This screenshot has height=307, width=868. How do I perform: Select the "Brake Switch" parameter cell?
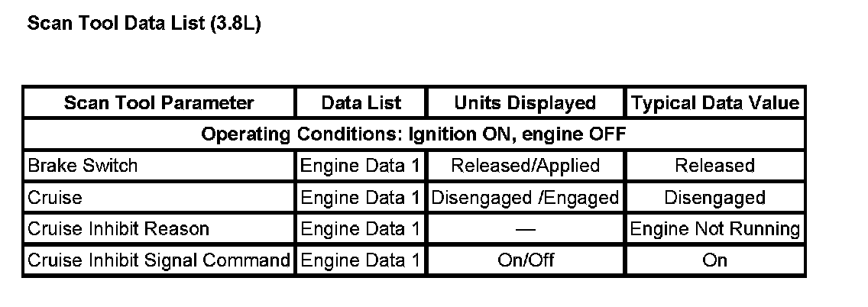pyautogui.click(x=83, y=166)
